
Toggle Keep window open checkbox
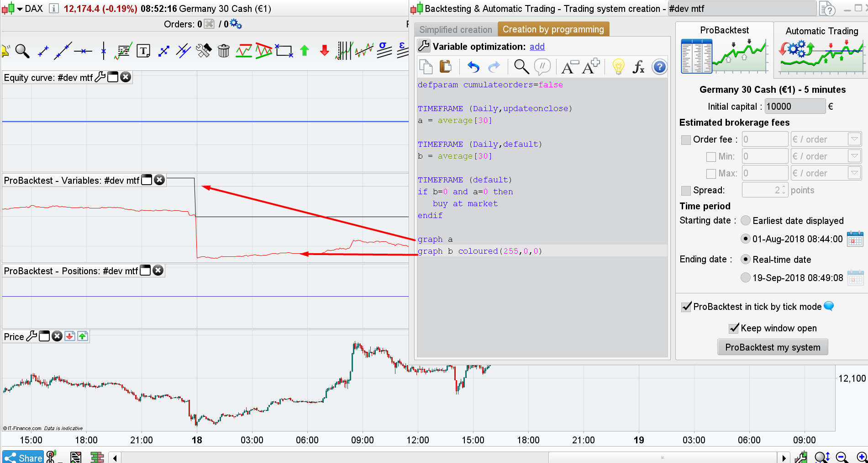pos(734,328)
